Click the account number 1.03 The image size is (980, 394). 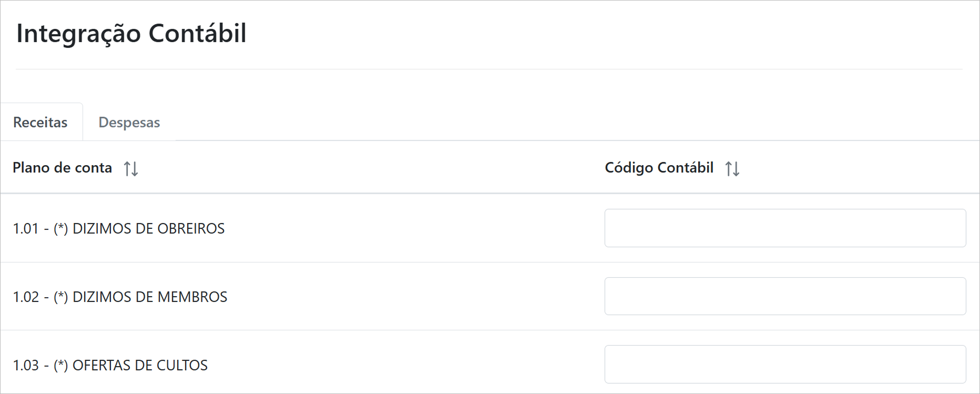point(26,366)
